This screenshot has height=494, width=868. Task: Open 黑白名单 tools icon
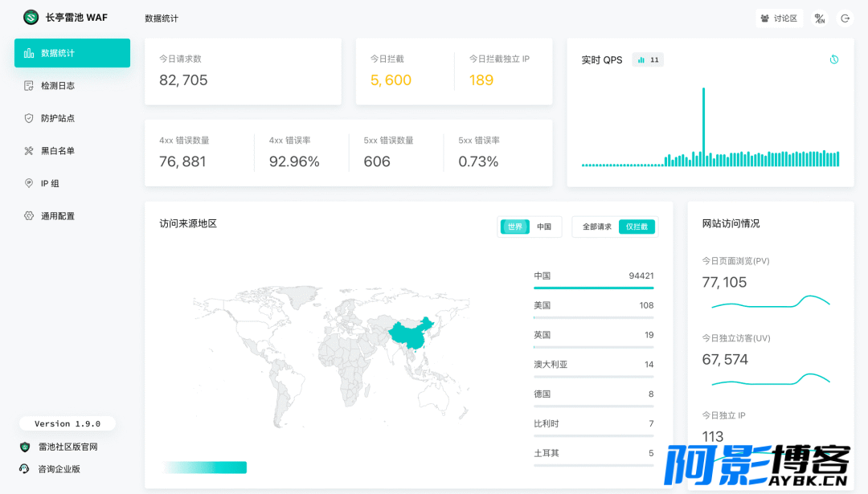coord(29,150)
